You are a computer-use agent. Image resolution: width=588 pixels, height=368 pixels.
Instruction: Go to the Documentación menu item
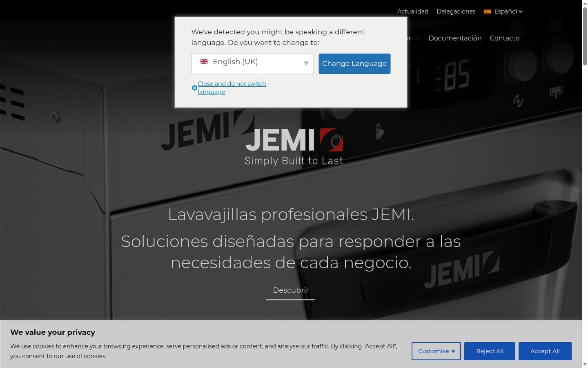coord(455,38)
